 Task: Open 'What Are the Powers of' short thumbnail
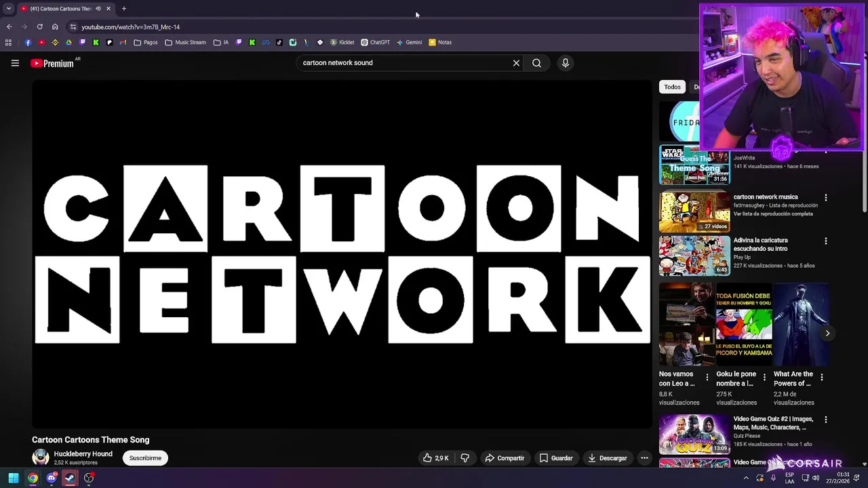(x=802, y=324)
